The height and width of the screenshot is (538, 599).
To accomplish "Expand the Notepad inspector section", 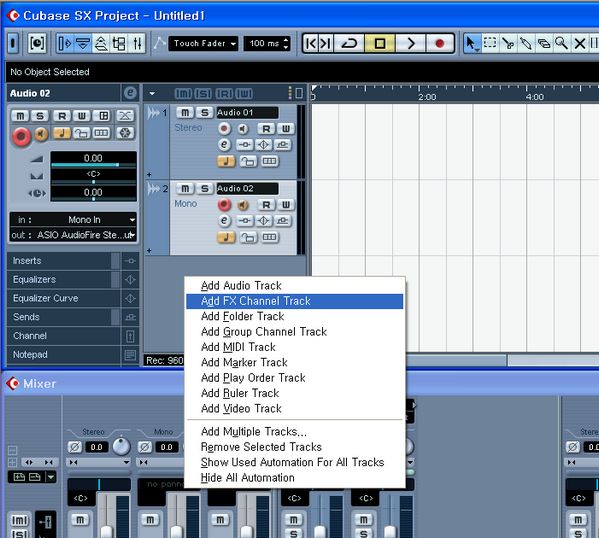I will click(63, 354).
